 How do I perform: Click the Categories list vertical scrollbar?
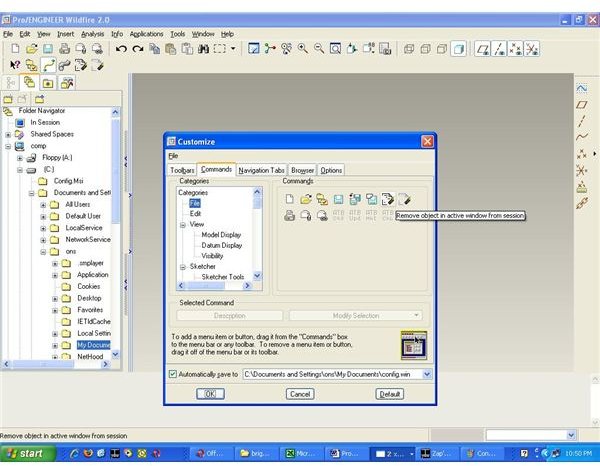[x=257, y=232]
